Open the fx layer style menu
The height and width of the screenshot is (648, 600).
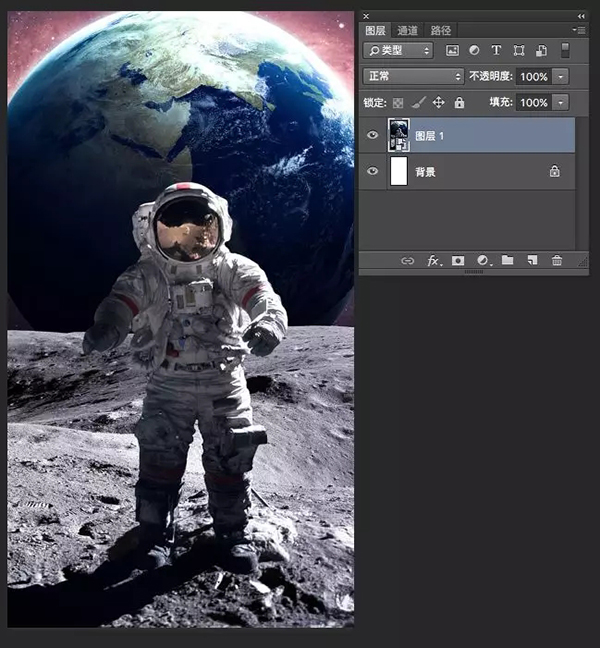pos(433,260)
